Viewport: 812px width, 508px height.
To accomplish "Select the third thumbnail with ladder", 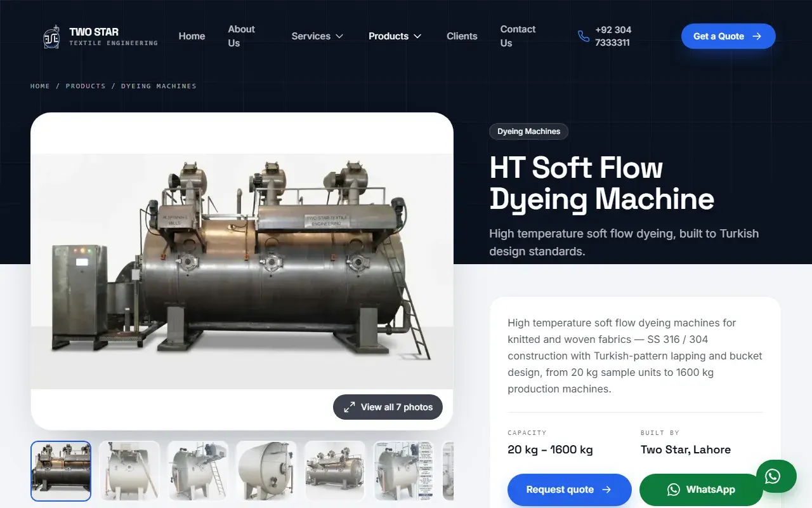I will [198, 471].
